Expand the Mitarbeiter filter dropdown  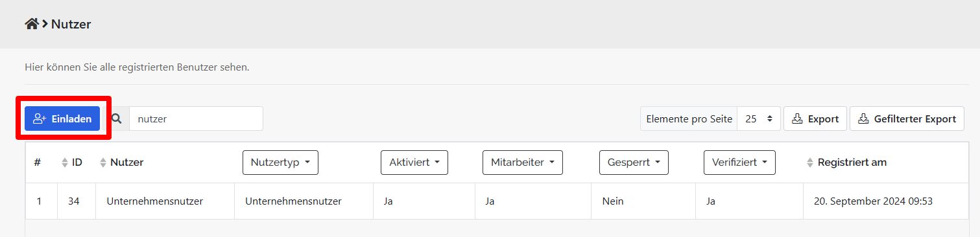(523, 163)
